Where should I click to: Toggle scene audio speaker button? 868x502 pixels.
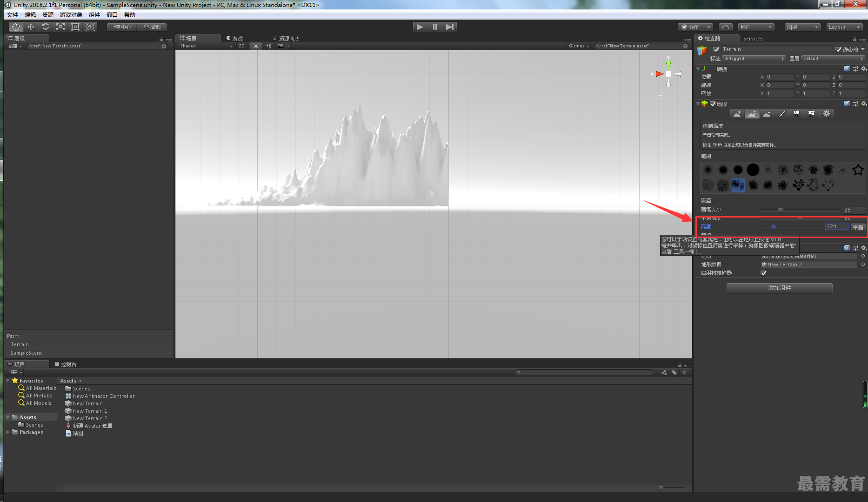pos(268,46)
